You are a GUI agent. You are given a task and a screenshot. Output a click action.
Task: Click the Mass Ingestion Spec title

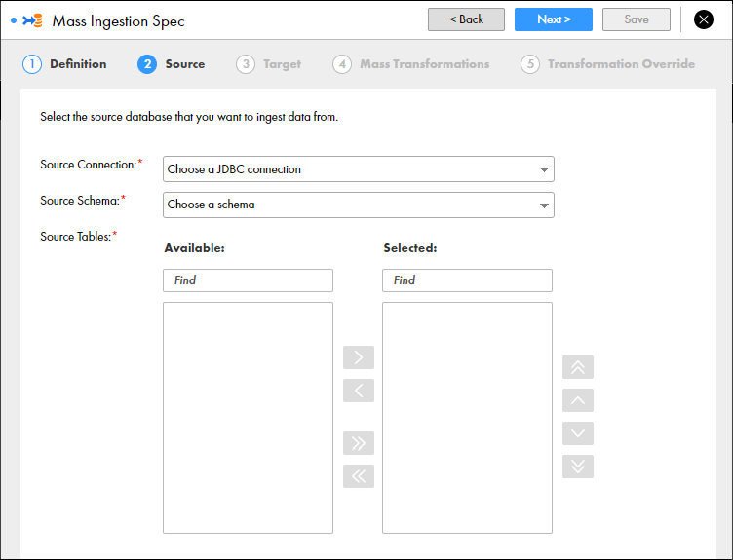pyautogui.click(x=118, y=21)
